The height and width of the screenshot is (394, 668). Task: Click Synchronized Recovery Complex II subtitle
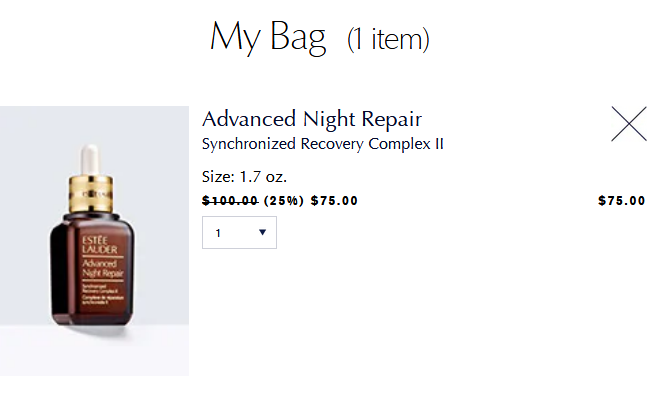322,144
